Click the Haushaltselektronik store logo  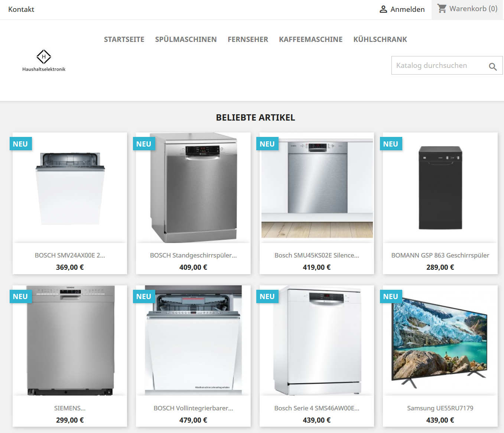click(x=44, y=60)
